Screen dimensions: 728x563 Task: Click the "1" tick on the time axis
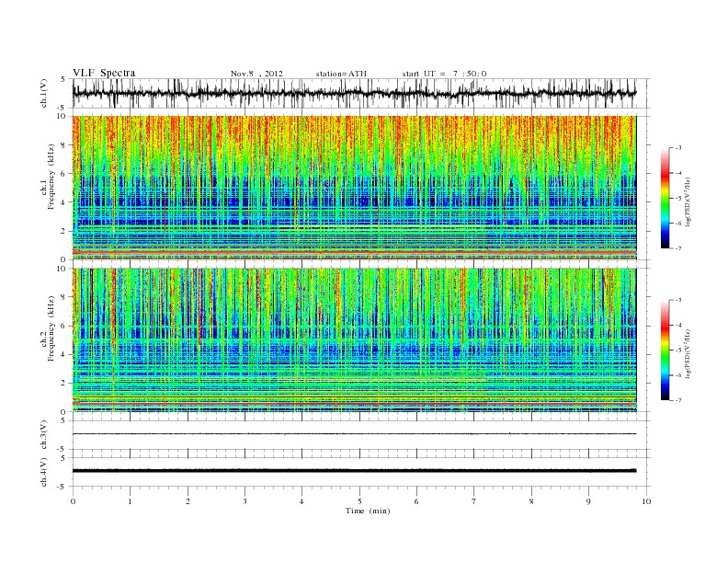click(x=130, y=501)
